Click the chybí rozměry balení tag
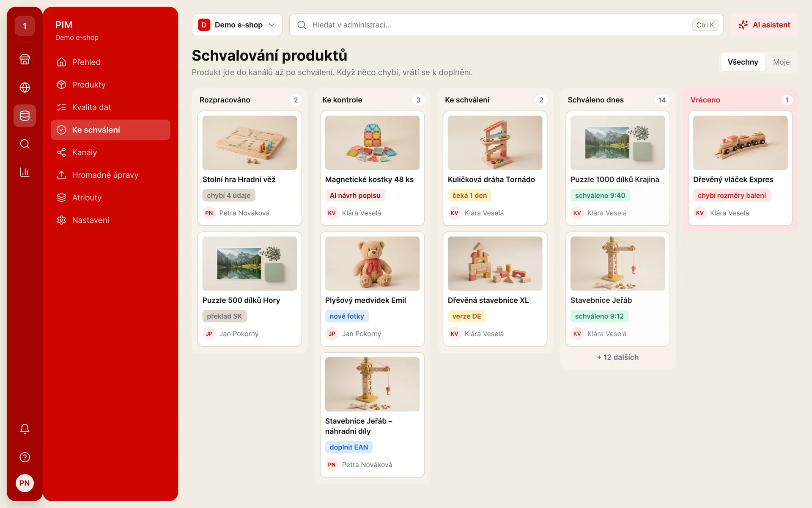This screenshot has width=812, height=508. [732, 196]
